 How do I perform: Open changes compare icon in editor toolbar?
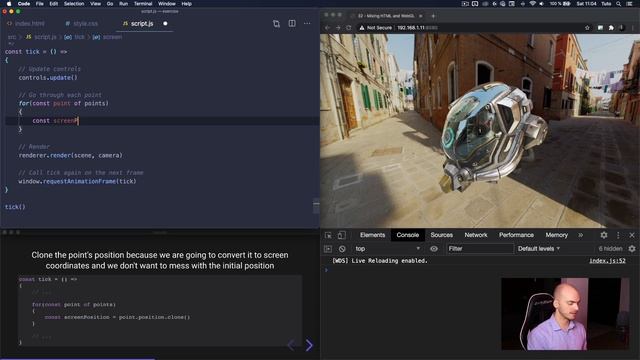tap(276, 24)
